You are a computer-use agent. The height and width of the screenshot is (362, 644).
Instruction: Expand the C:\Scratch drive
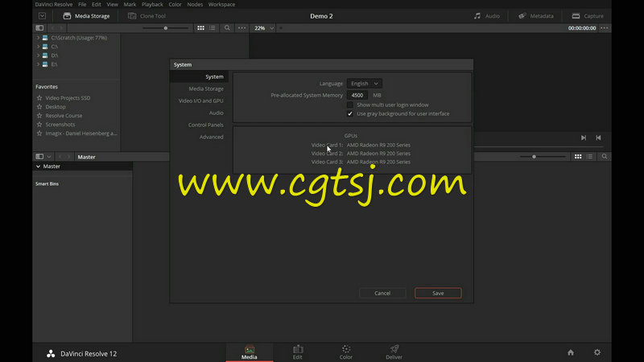[38, 38]
